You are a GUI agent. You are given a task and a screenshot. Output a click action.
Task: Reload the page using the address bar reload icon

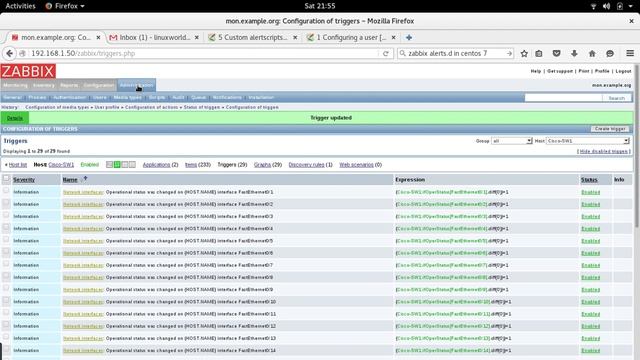coord(385,53)
